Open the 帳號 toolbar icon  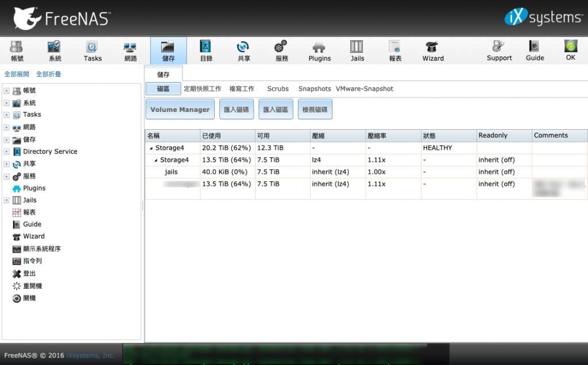[17, 51]
